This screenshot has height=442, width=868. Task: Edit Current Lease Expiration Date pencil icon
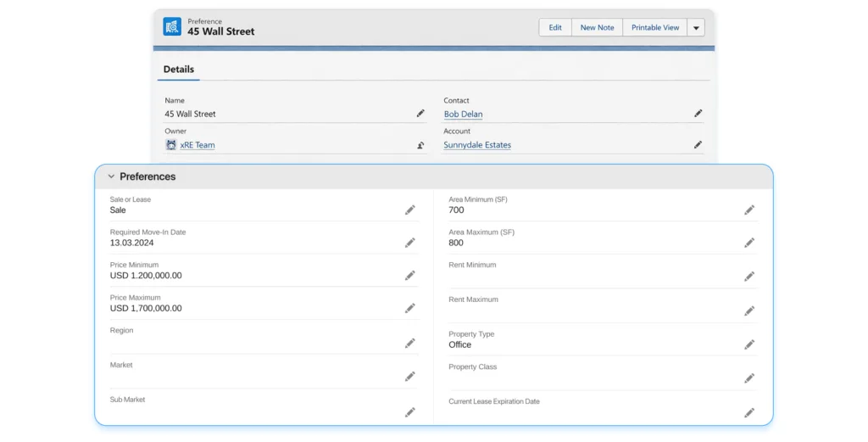749,412
